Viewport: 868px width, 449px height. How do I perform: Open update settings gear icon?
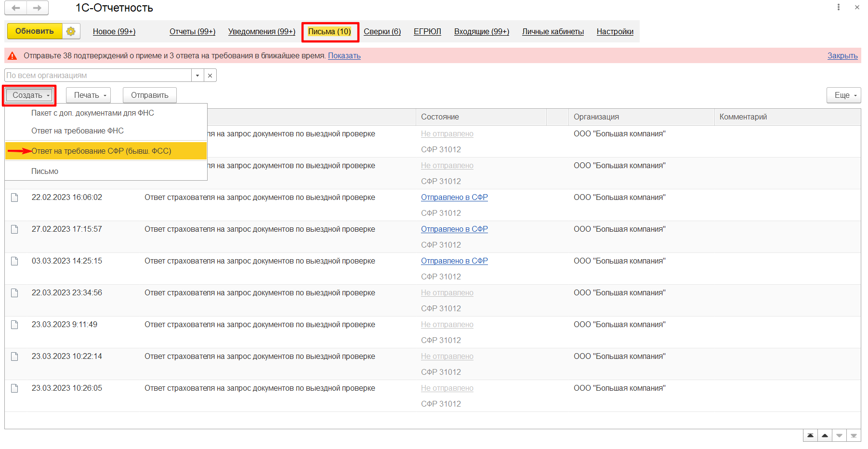coord(71,31)
